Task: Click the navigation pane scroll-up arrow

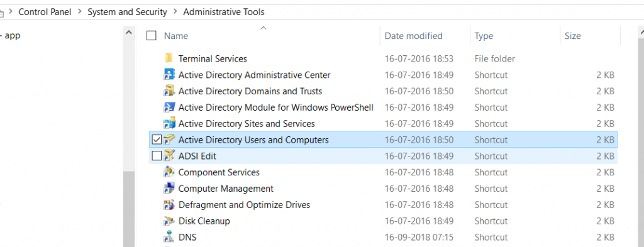Action: coord(128,33)
